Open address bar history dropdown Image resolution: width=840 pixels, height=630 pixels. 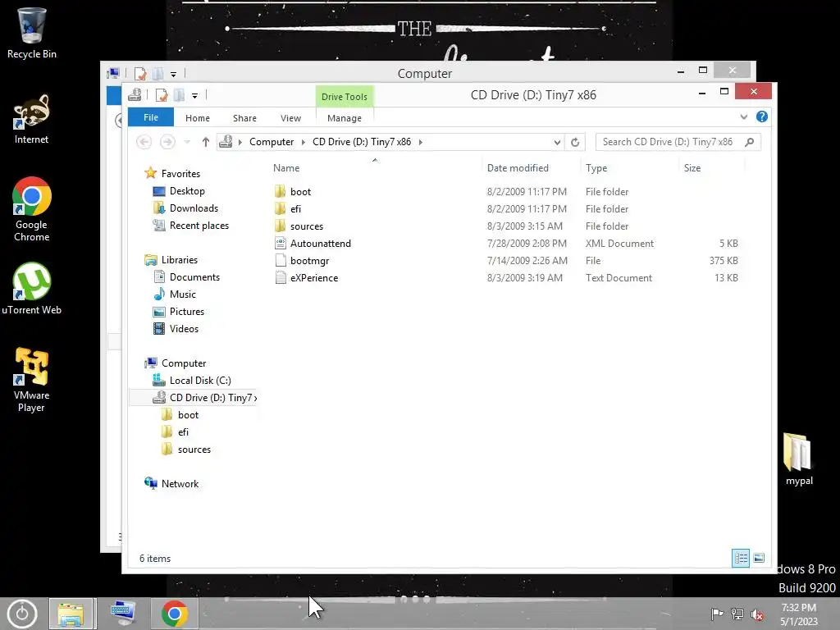coord(557,142)
